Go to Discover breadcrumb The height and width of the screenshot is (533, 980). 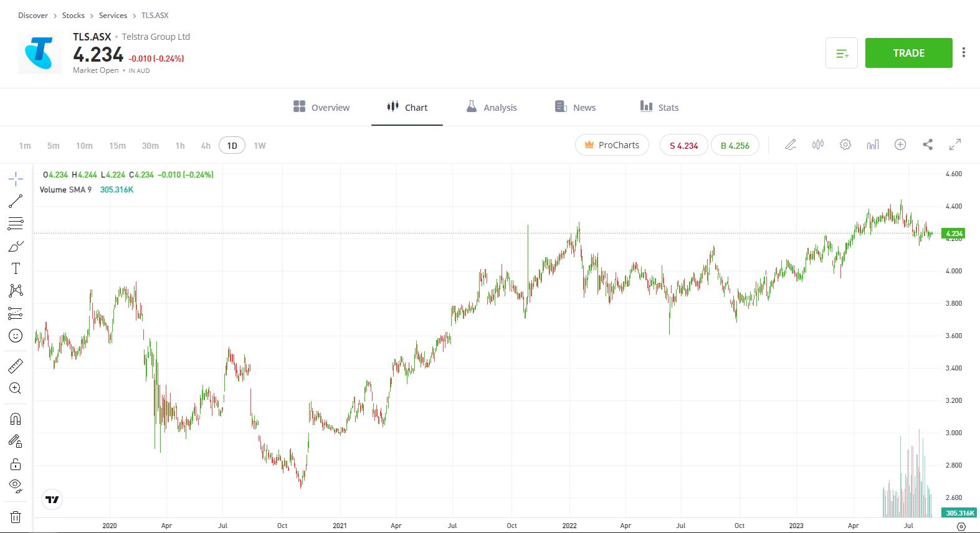(33, 16)
